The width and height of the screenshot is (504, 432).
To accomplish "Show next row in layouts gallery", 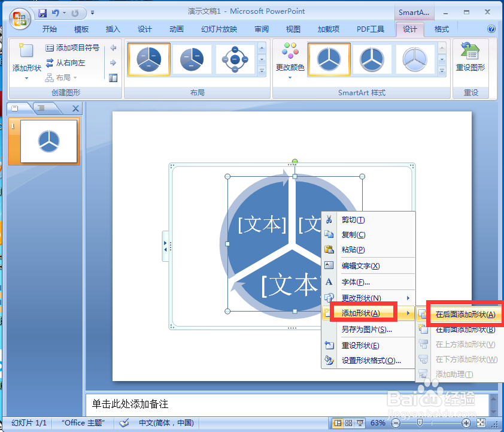I will point(262,60).
